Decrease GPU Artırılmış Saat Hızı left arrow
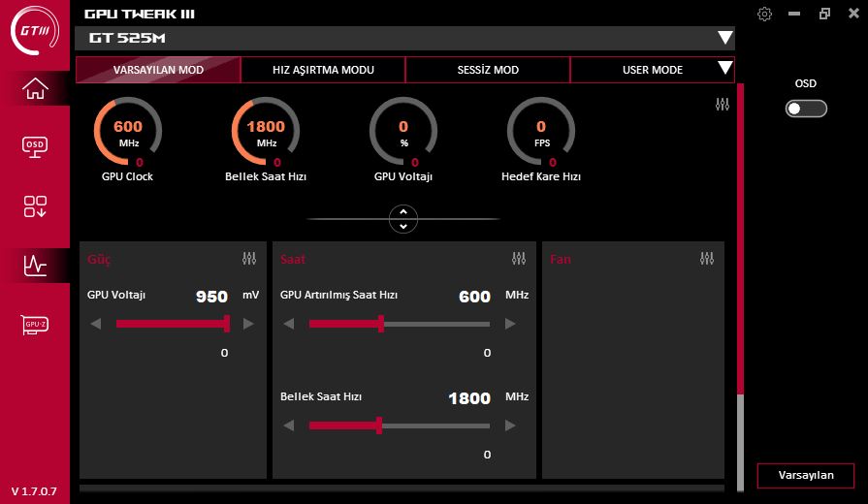The height and width of the screenshot is (504, 868). [288, 324]
